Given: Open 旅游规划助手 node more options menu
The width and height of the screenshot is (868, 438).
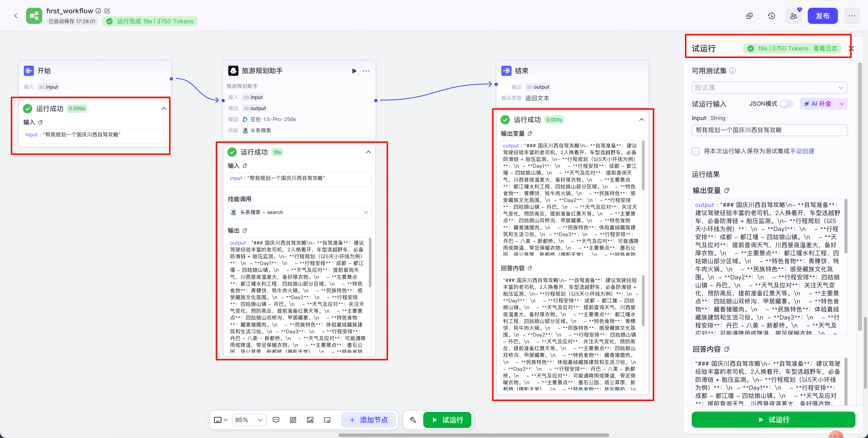Looking at the screenshot, I should coord(366,71).
